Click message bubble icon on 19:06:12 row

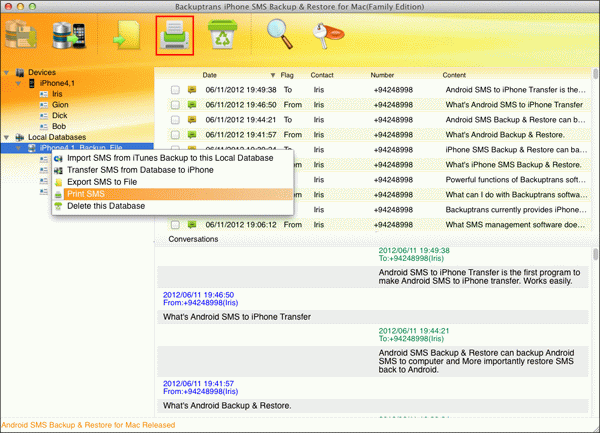pyautogui.click(x=192, y=225)
